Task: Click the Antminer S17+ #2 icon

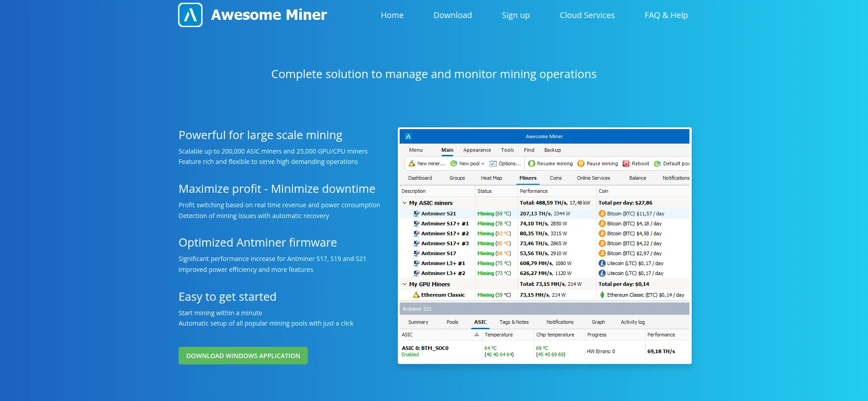Action: pyautogui.click(x=416, y=233)
